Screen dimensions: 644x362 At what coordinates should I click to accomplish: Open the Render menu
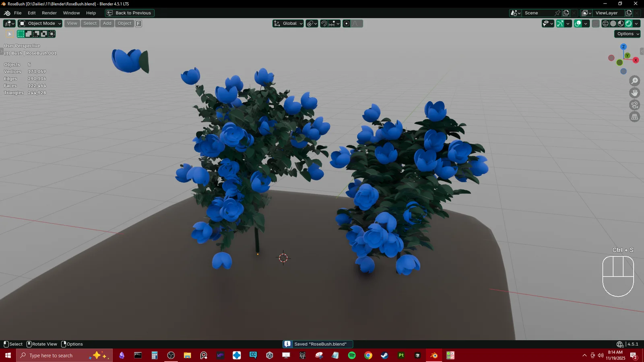click(49, 13)
